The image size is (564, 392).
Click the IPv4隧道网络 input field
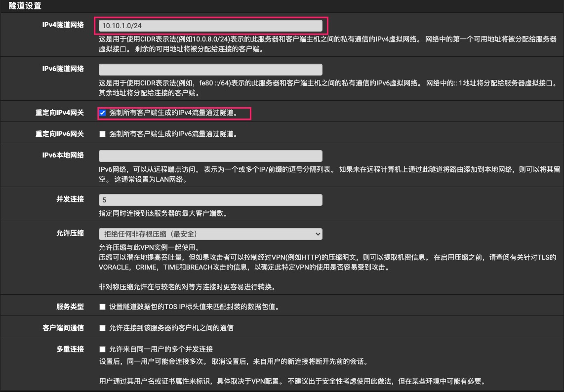click(210, 25)
